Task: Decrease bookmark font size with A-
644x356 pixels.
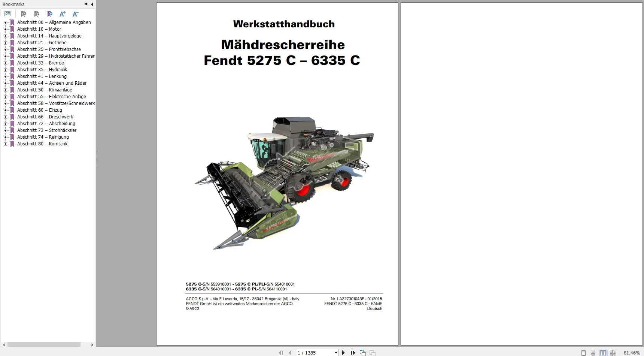Action: click(x=75, y=14)
